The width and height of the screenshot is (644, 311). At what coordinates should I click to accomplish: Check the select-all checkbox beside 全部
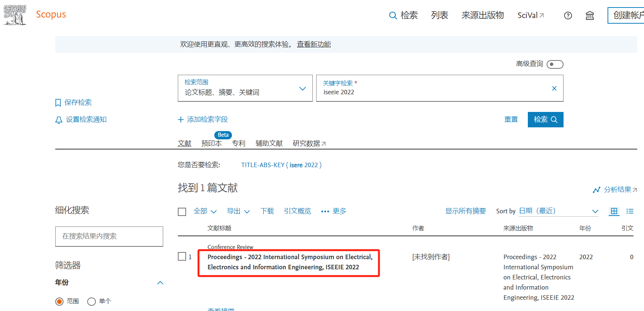tap(182, 212)
